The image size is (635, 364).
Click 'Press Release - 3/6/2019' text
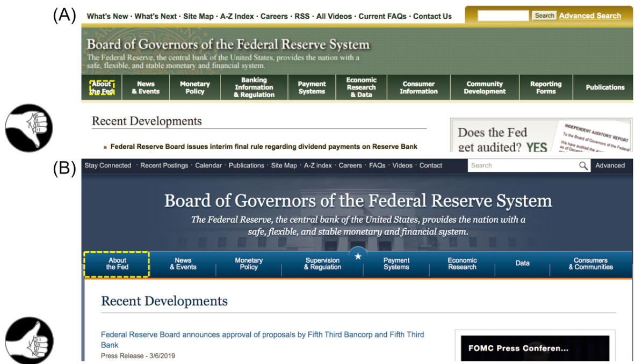click(138, 356)
